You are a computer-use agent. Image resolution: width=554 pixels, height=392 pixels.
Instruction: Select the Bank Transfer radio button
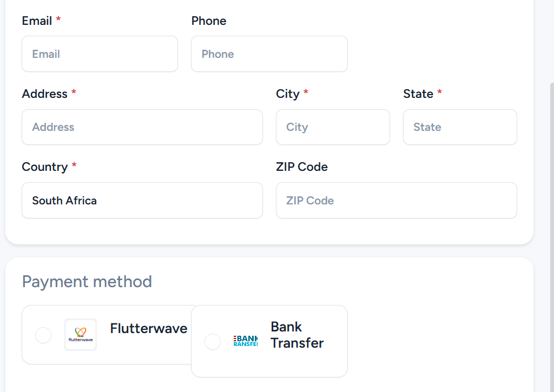(213, 342)
